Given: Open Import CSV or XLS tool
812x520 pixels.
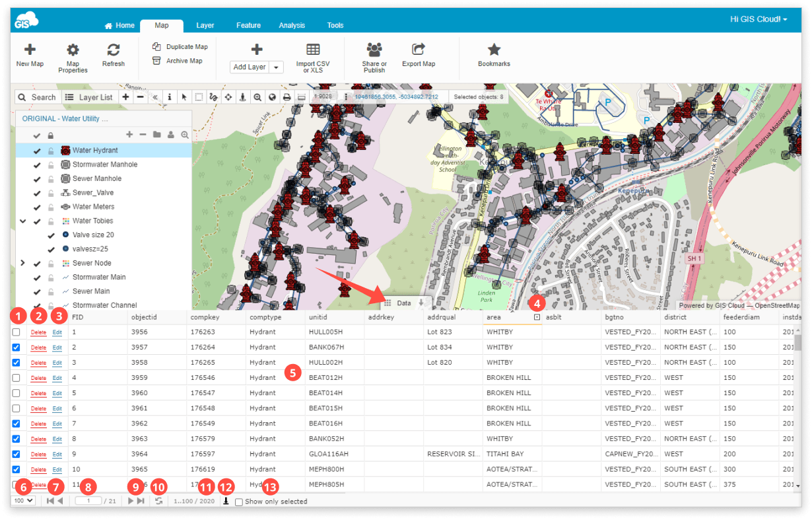Looking at the screenshot, I should 313,50.
